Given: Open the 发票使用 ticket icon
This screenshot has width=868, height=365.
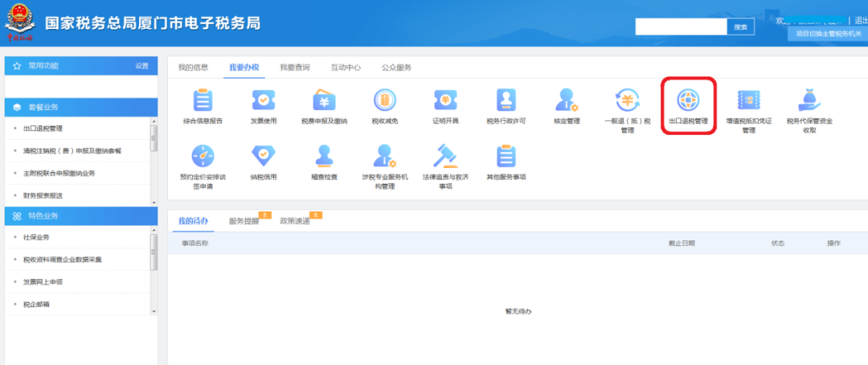Looking at the screenshot, I should click(264, 100).
